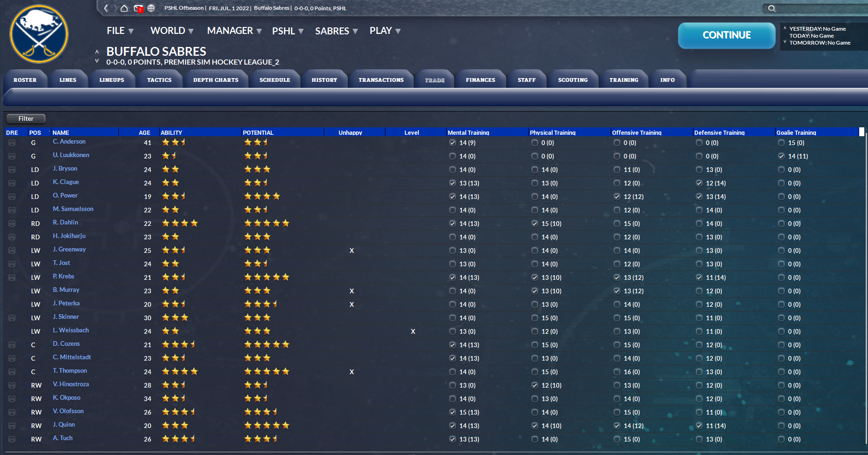Toggle dressed jersey icon for H. Jokiharju
This screenshot has width=868, height=455.
(x=12, y=237)
